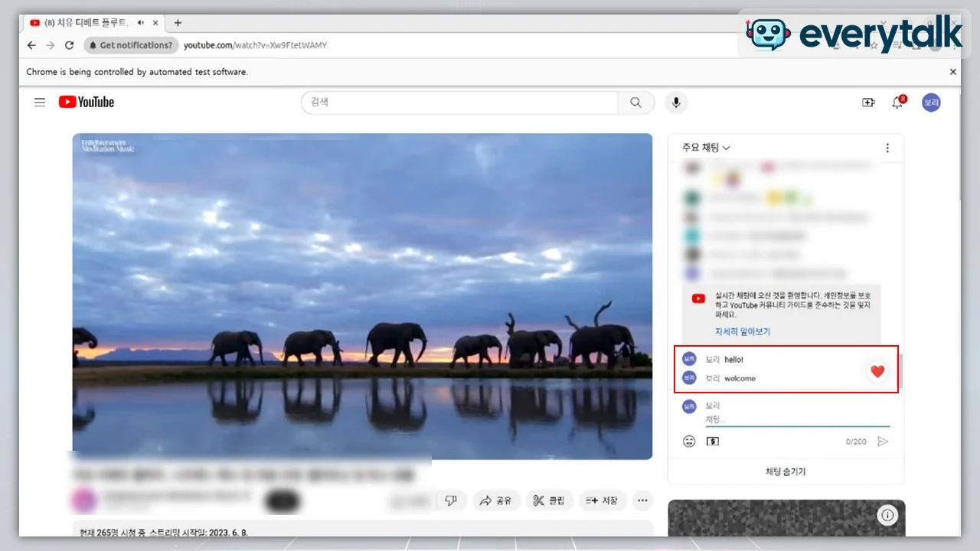This screenshot has width=980, height=551.
Task: Open the emoji picker in chat
Action: (689, 442)
